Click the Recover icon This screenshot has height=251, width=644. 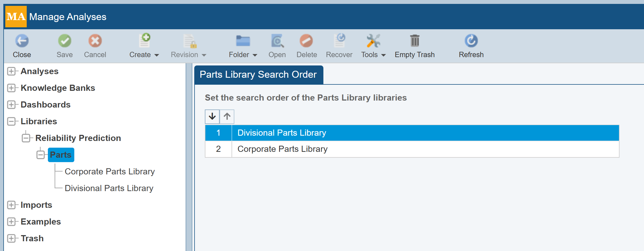(x=339, y=41)
